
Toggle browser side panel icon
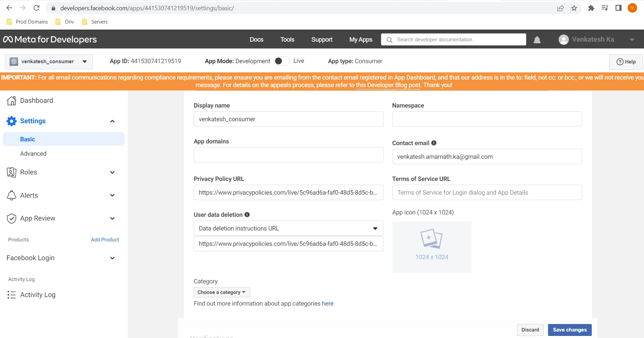[x=618, y=8]
